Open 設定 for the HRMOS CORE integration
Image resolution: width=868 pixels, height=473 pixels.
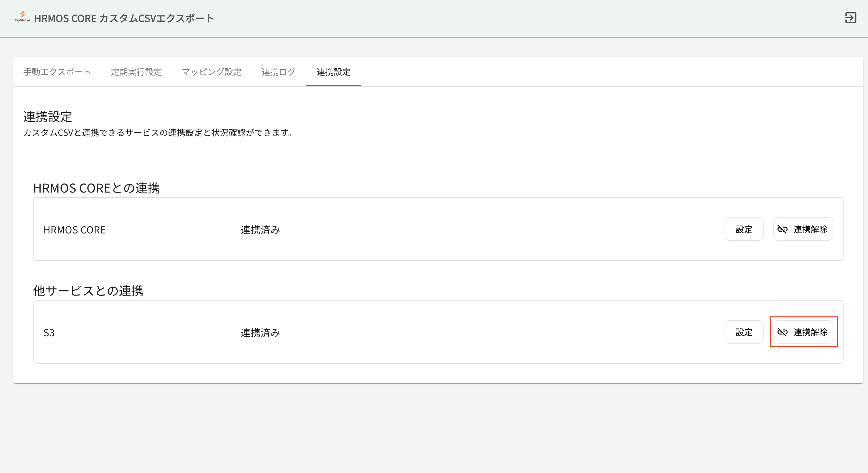(744, 229)
